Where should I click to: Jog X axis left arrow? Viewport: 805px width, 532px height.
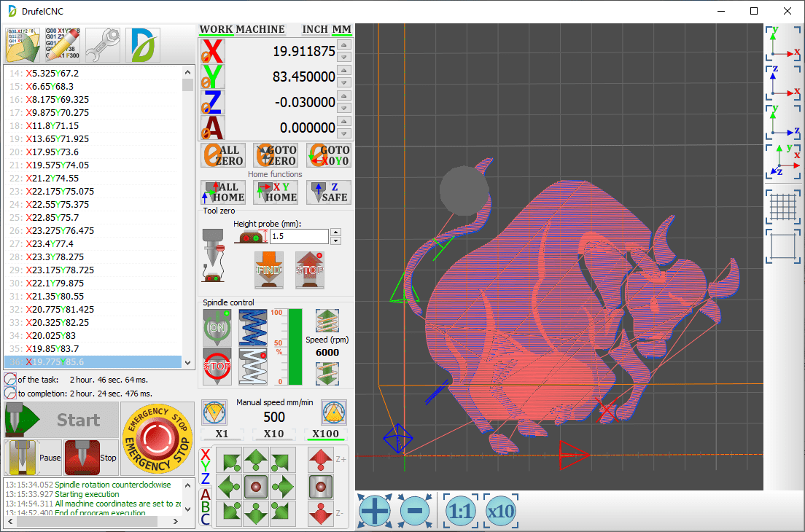click(229, 487)
